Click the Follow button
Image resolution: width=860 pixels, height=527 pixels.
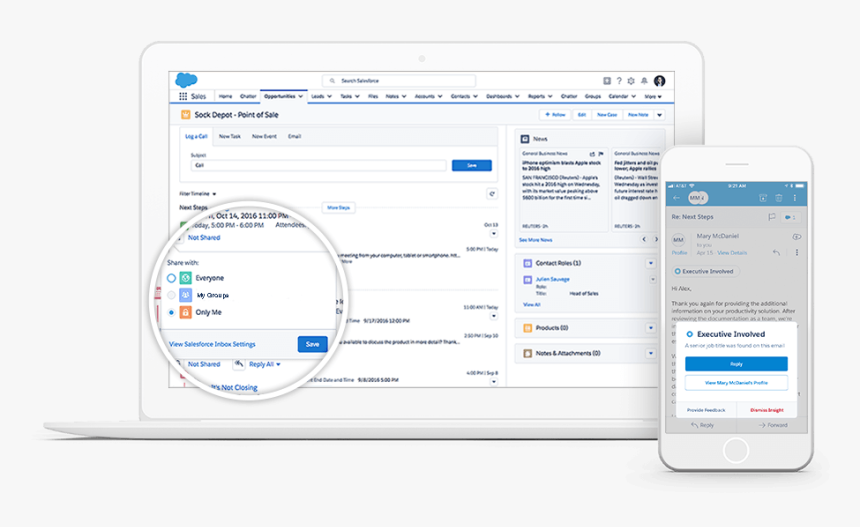(x=555, y=115)
